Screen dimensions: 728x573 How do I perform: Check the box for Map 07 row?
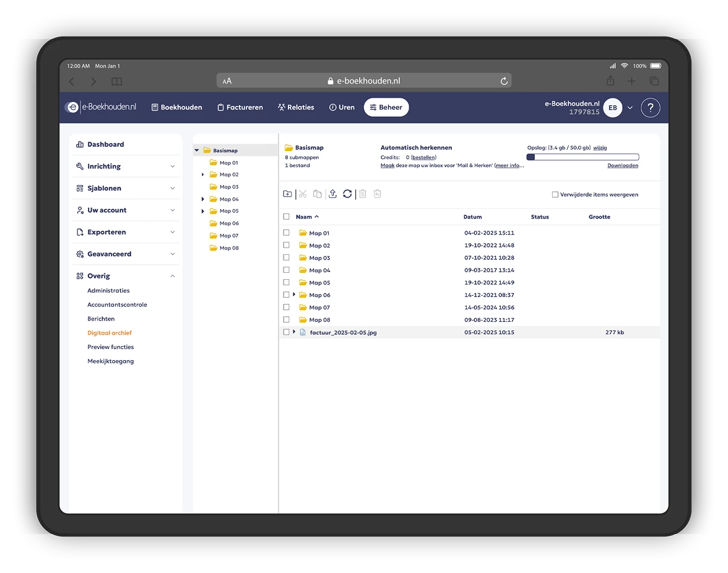(287, 307)
